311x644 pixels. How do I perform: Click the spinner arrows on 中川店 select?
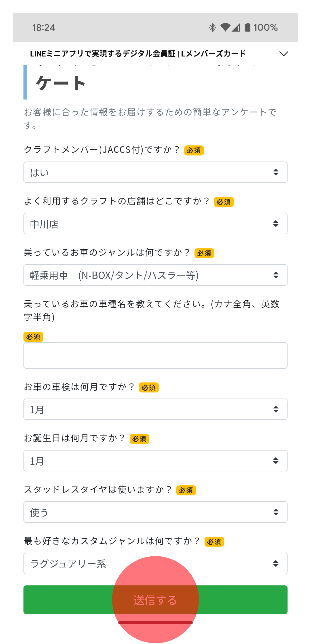(276, 224)
